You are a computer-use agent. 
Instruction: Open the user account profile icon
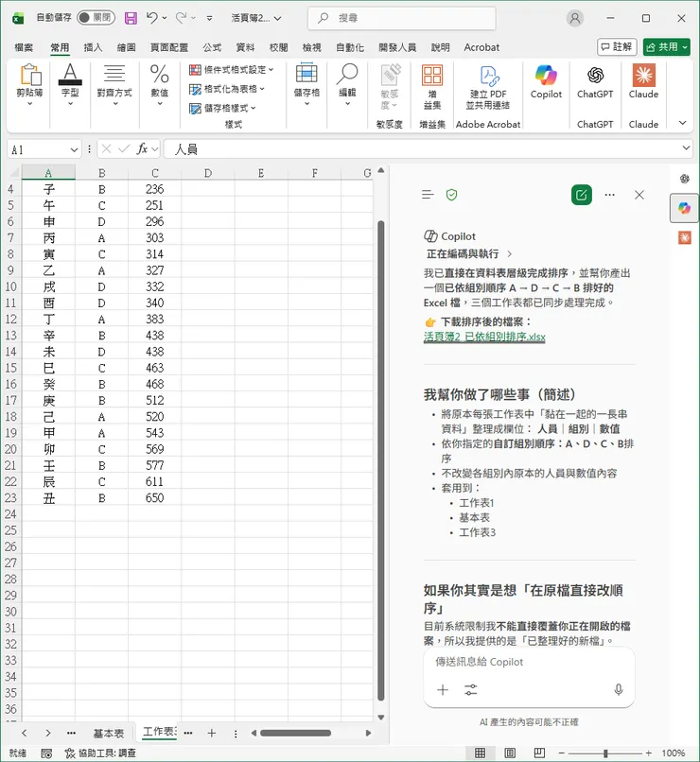coord(575,19)
